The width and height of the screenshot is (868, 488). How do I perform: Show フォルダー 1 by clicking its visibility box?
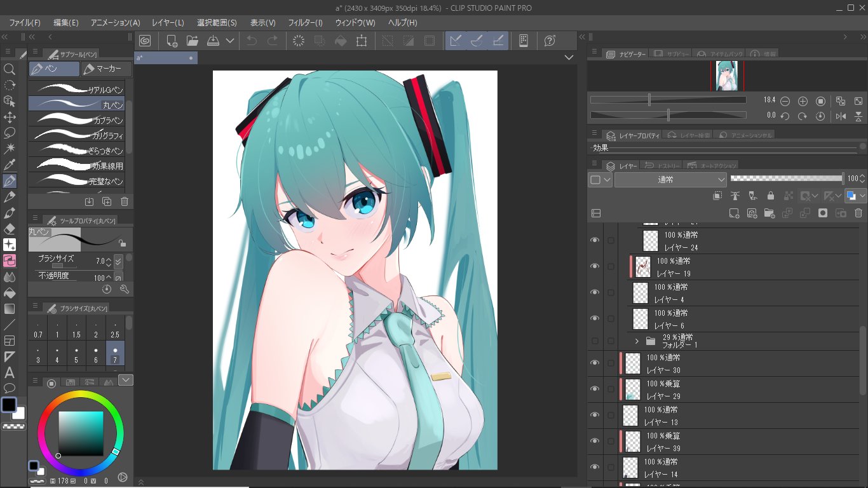click(x=595, y=341)
